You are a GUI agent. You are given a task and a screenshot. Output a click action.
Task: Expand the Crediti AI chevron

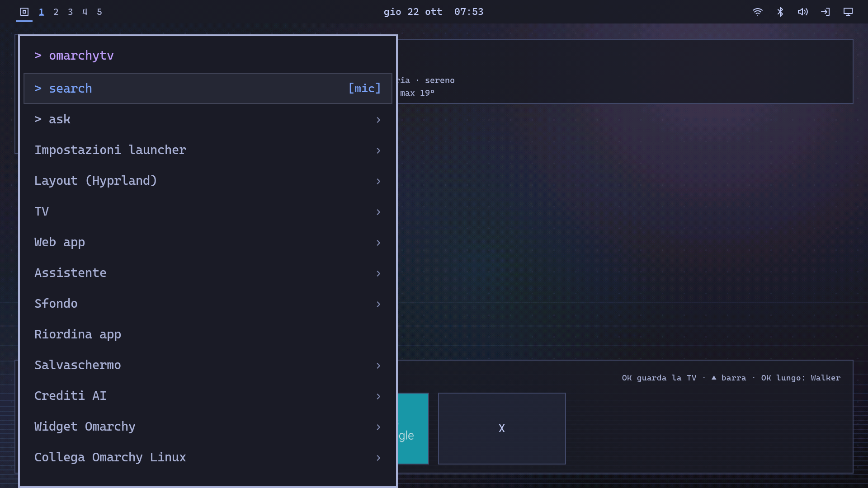pos(378,396)
